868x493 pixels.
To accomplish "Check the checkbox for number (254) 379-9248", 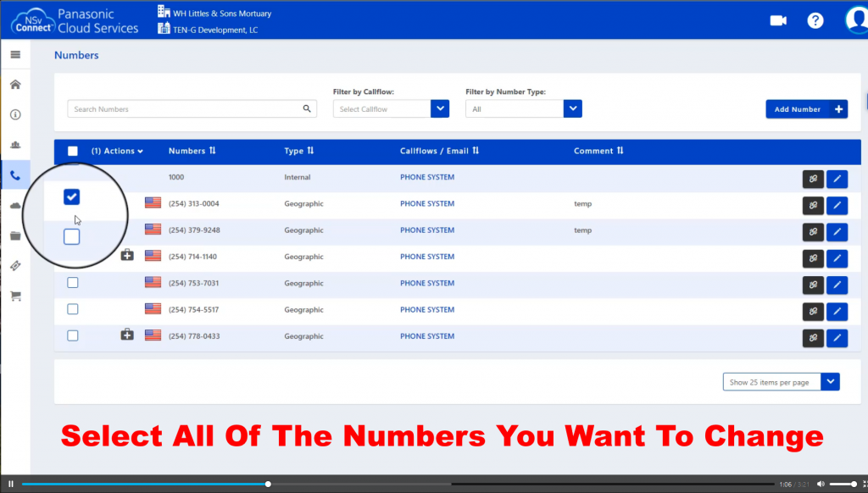I will 72,236.
